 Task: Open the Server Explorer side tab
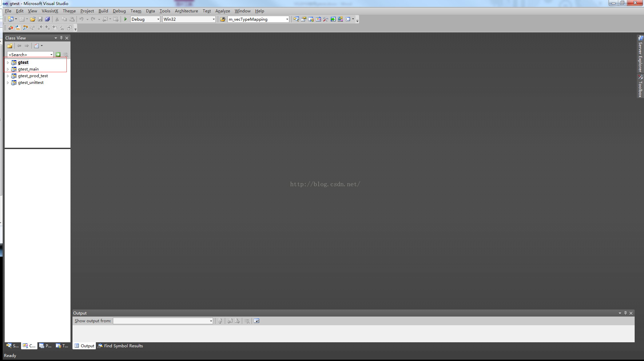pyautogui.click(x=640, y=54)
